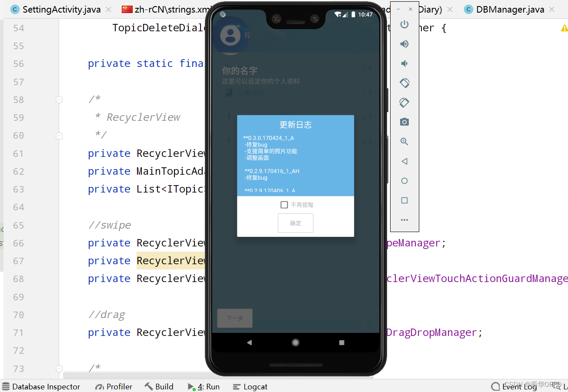Click the user avatar in app
The height and width of the screenshot is (392, 568).
[231, 35]
